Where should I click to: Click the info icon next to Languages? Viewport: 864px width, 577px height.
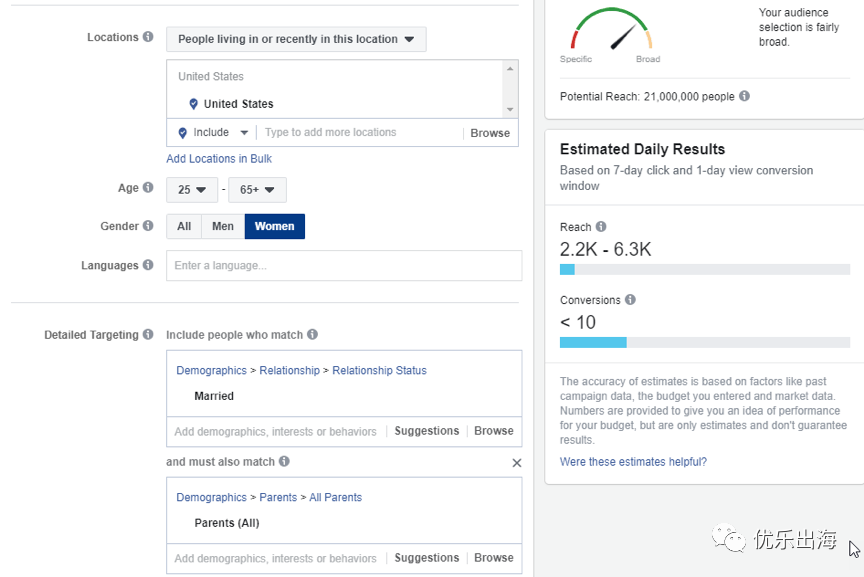coord(148,265)
